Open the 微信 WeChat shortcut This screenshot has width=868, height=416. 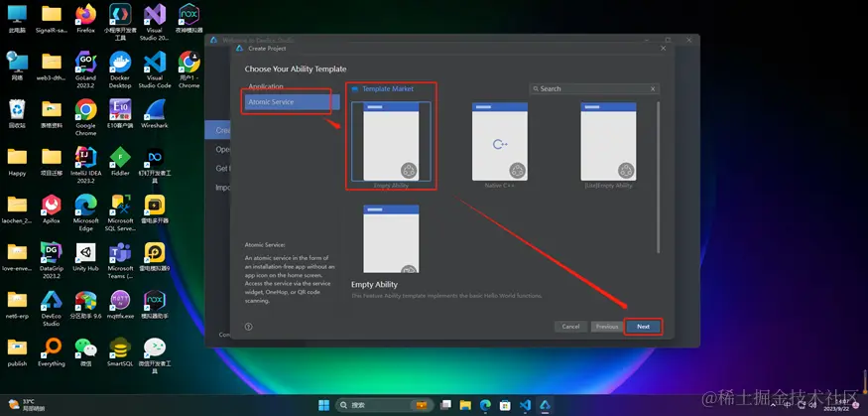(85, 351)
